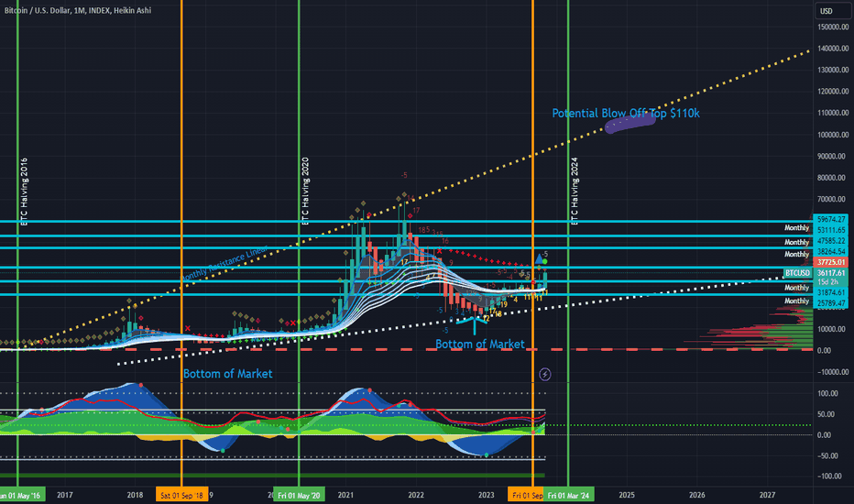
Task: Select the 31874.61 level price label
Action: (x=831, y=292)
